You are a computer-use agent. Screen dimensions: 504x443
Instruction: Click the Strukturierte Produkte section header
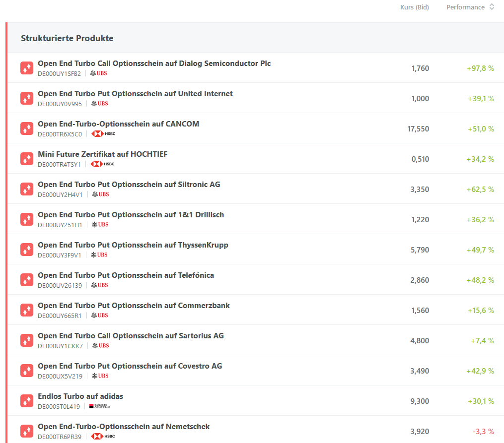tap(67, 38)
